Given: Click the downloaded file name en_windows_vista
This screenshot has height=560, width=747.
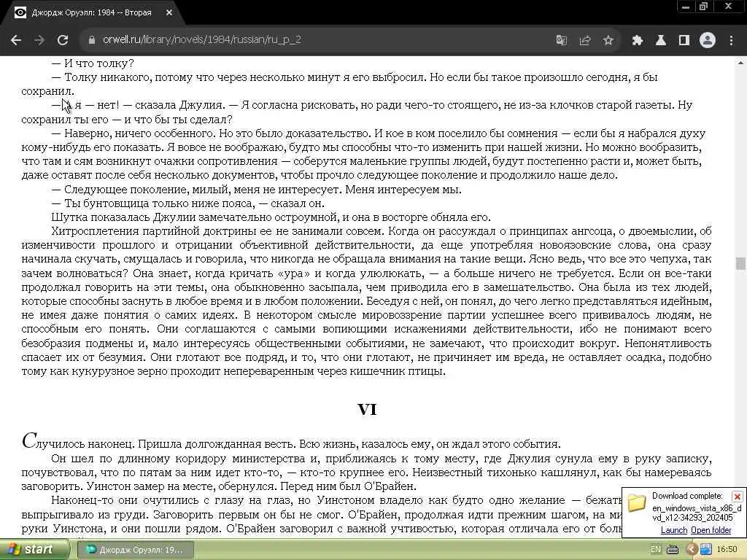Looking at the screenshot, I should (697, 513).
